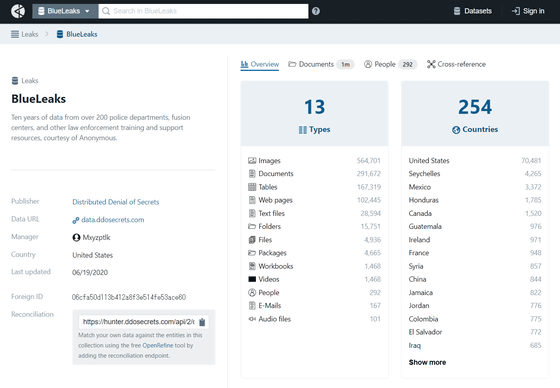Click the Images type icon
The image size is (560, 388).
pyautogui.click(x=252, y=161)
